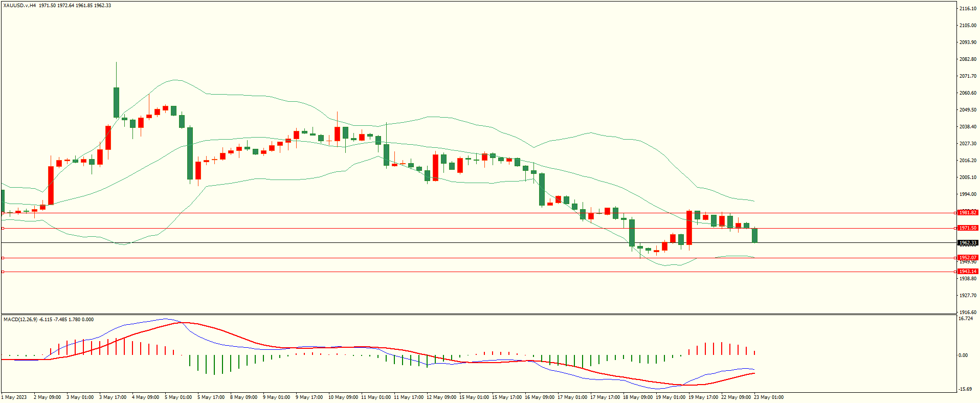Click the 17 May 01:00 time label
The width and height of the screenshot is (980, 403).
pos(572,397)
